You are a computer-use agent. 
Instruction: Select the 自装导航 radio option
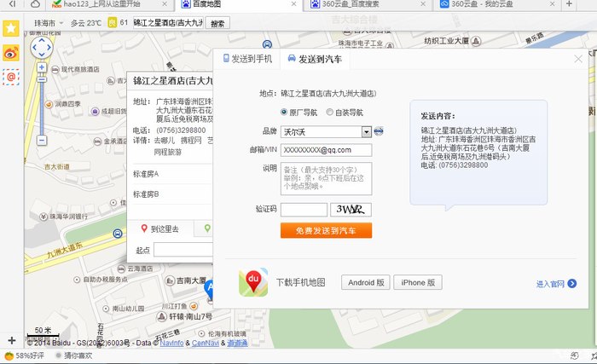click(330, 112)
